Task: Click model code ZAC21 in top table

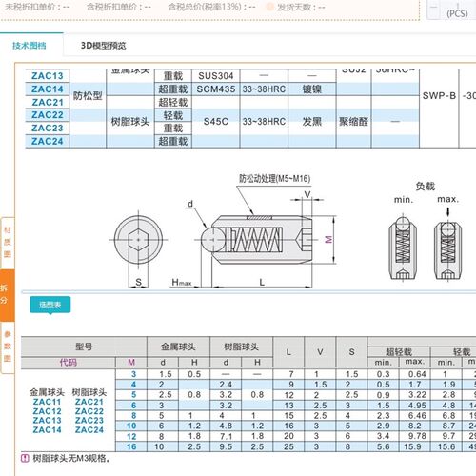Action: click(x=48, y=103)
